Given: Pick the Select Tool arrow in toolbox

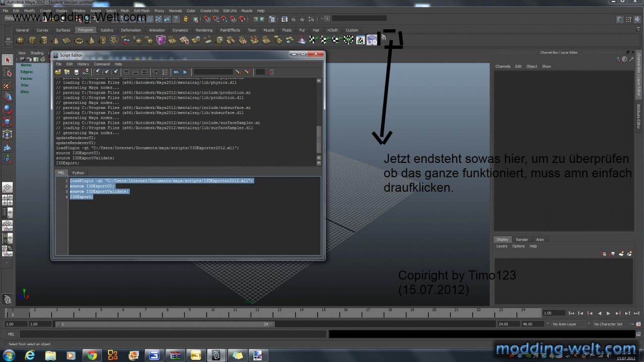Looking at the screenshot, I should 7,60.
